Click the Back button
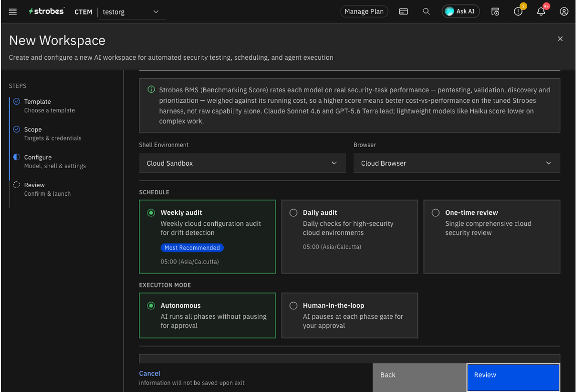Screen dimensions: 577x392 click(x=419, y=377)
